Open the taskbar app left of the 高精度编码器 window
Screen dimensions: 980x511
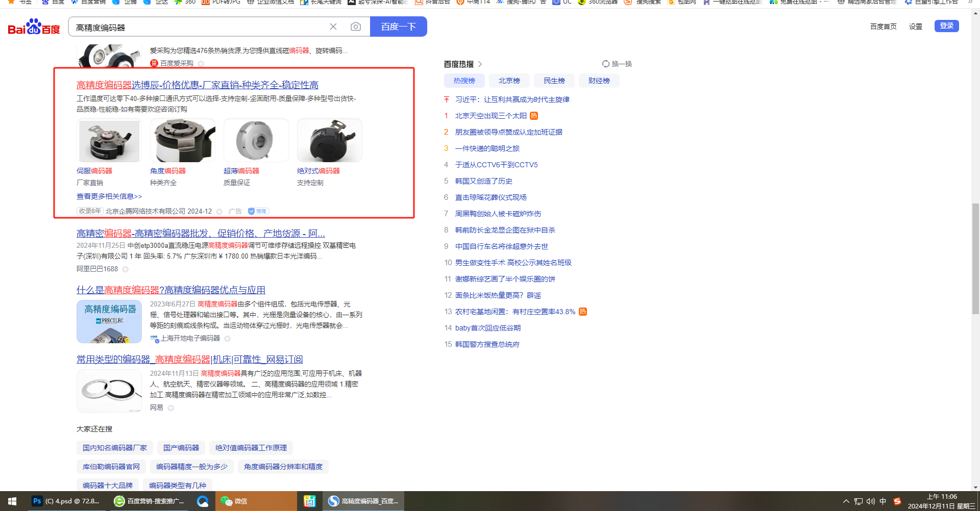[x=310, y=501]
